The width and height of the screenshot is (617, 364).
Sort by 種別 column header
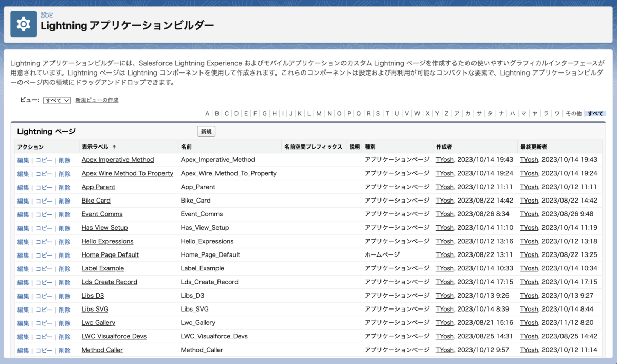[371, 147]
